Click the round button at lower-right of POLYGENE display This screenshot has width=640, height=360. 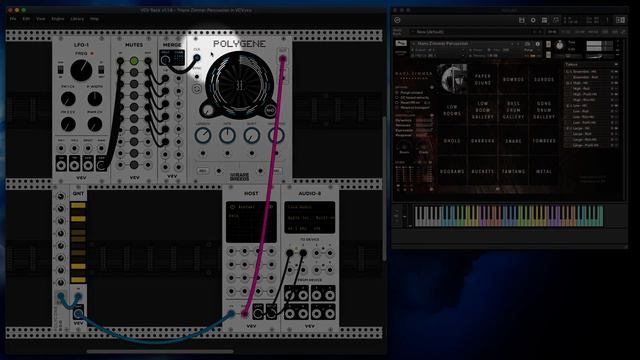tap(270, 110)
